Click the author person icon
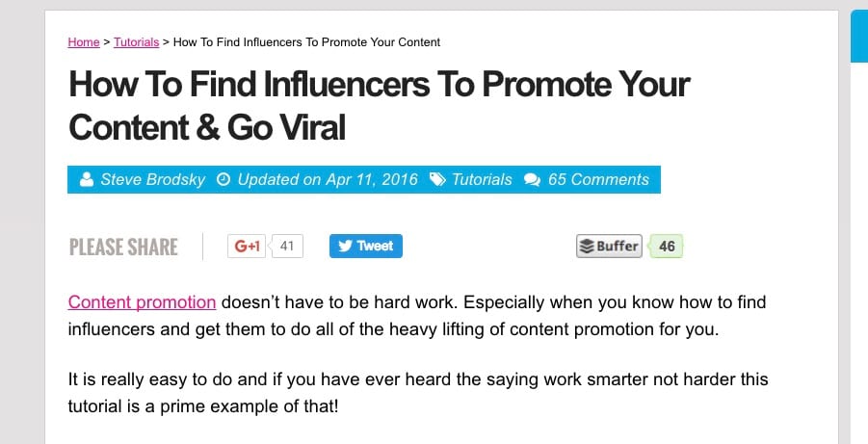The image size is (868, 444). pyautogui.click(x=87, y=179)
